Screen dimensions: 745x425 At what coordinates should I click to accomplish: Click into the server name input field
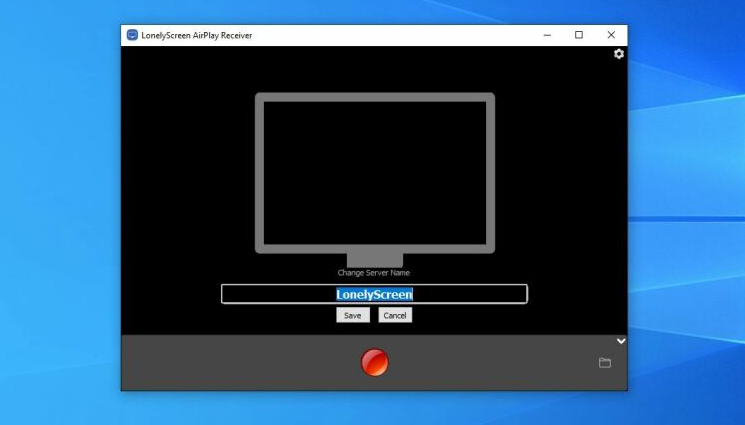click(374, 294)
